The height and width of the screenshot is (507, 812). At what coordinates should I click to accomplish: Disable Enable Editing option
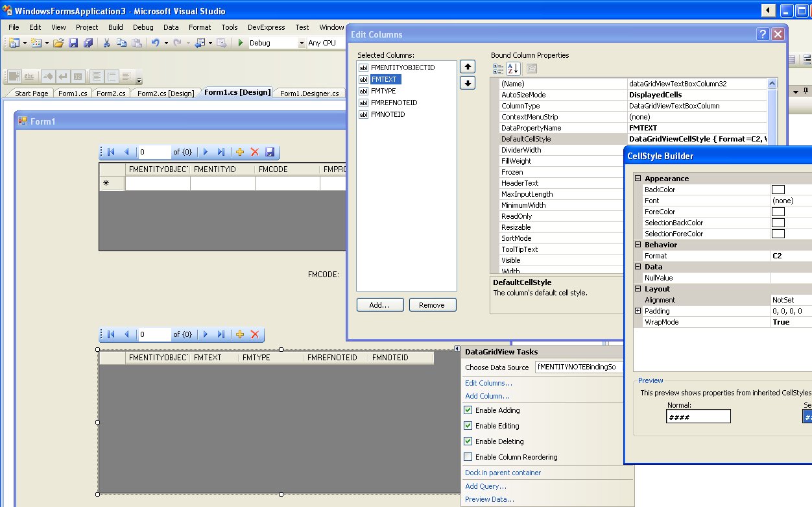[468, 425]
